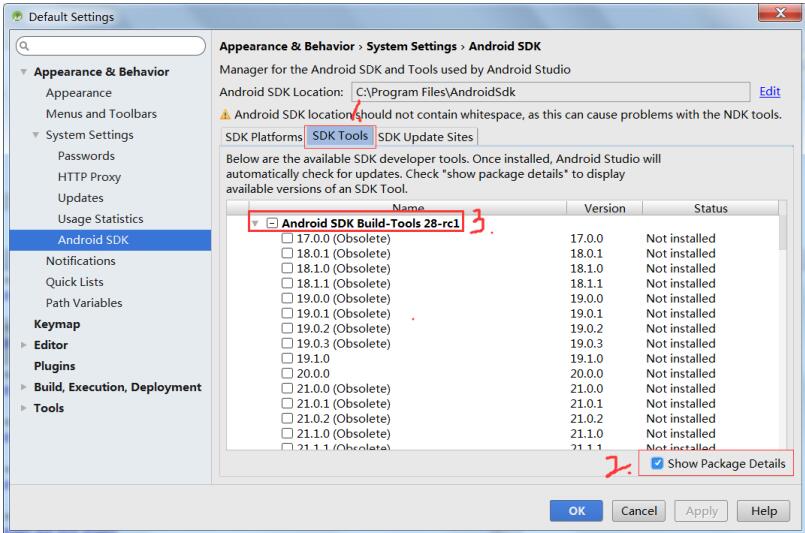The image size is (805, 533).
Task: Open Notifications settings
Action: click(81, 261)
